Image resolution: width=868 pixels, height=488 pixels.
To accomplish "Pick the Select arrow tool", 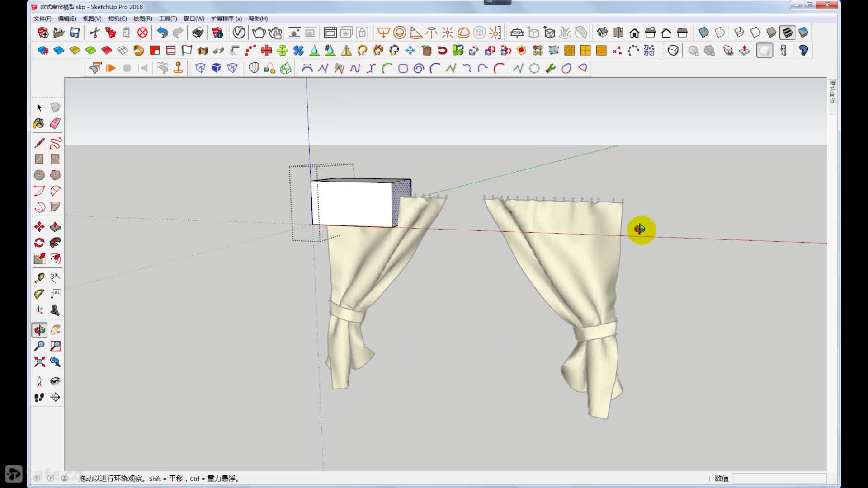I will [x=39, y=108].
